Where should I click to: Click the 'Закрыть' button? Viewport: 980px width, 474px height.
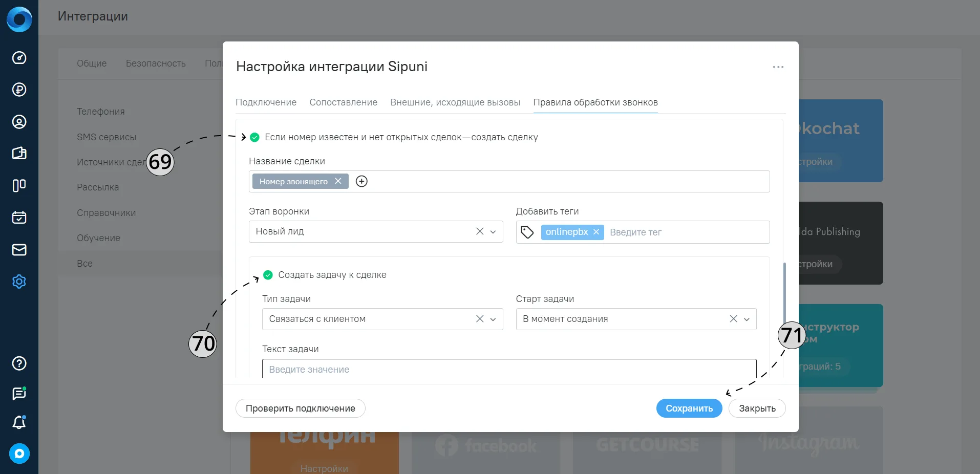(757, 408)
